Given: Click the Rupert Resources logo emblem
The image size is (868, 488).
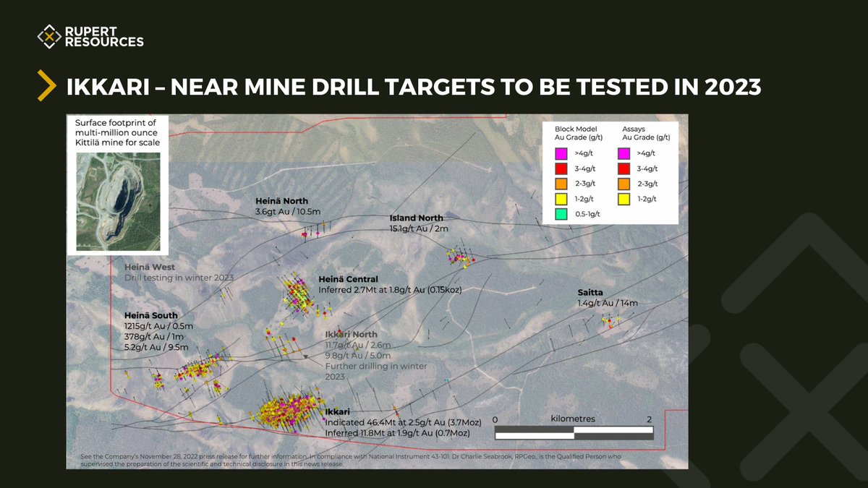Looking at the screenshot, I should 49,35.
